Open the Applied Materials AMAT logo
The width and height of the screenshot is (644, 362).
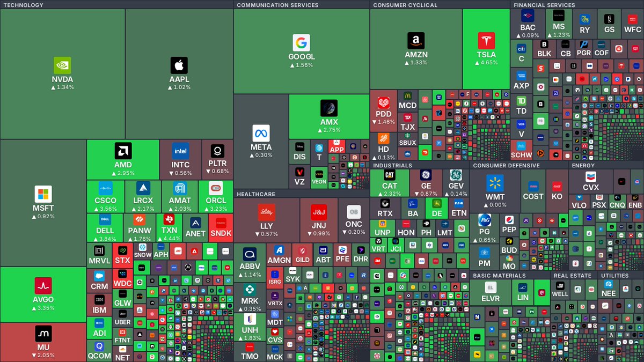pyautogui.click(x=179, y=188)
